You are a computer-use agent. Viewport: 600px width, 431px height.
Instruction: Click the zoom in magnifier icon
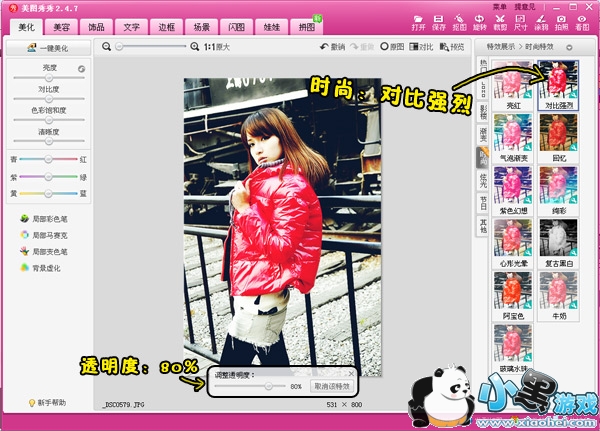point(194,47)
